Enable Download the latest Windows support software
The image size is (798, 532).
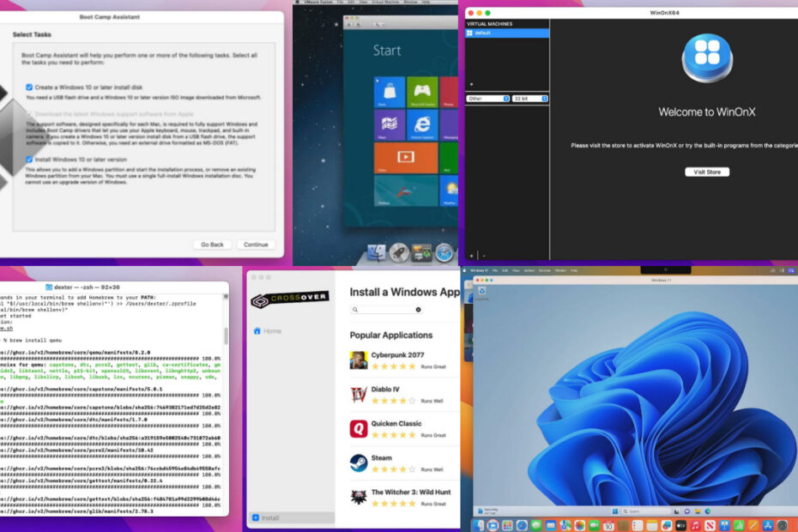28,113
